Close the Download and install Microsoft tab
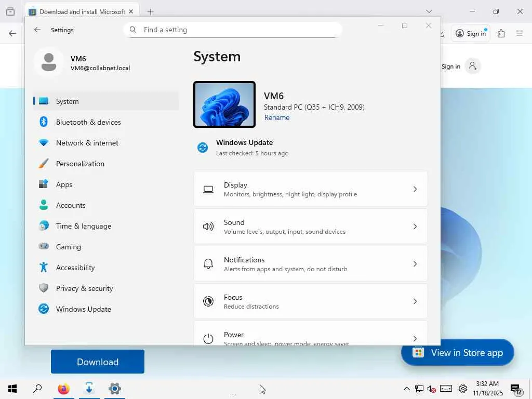This screenshot has width=532, height=399. [131, 11]
